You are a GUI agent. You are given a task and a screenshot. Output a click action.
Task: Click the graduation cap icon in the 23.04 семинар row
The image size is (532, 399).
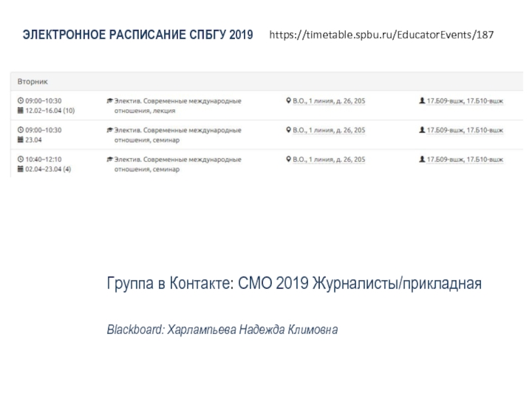110,130
